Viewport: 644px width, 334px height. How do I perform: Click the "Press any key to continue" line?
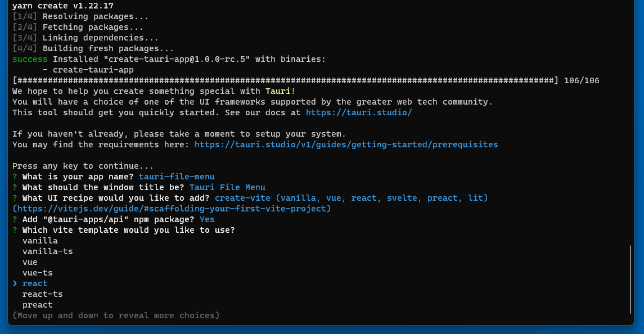point(83,166)
